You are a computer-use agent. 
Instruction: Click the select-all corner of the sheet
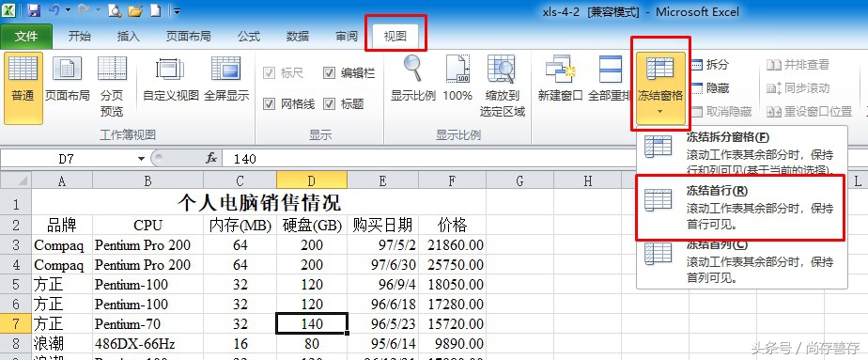tap(15, 180)
